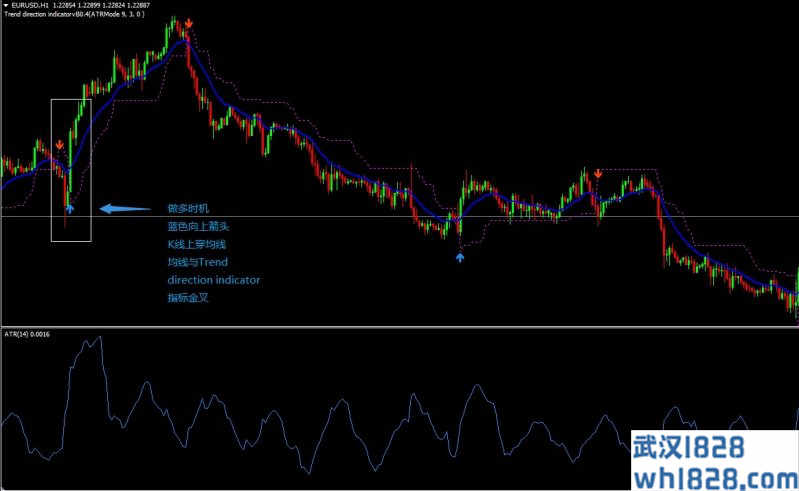
Task: Click the EURUSD,H1 symbol label
Action: point(31,6)
